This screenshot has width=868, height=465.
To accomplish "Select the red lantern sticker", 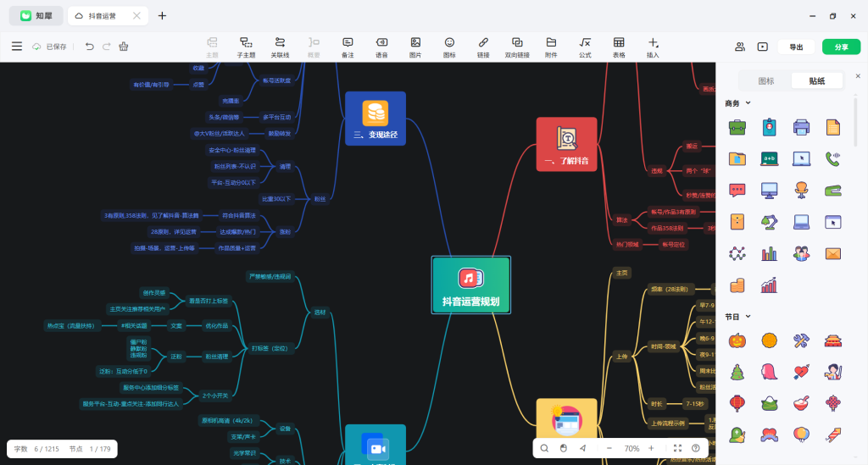I will (737, 404).
